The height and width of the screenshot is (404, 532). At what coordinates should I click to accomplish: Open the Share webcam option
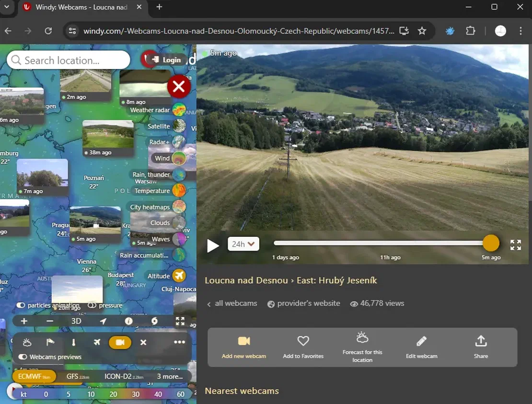point(481,341)
